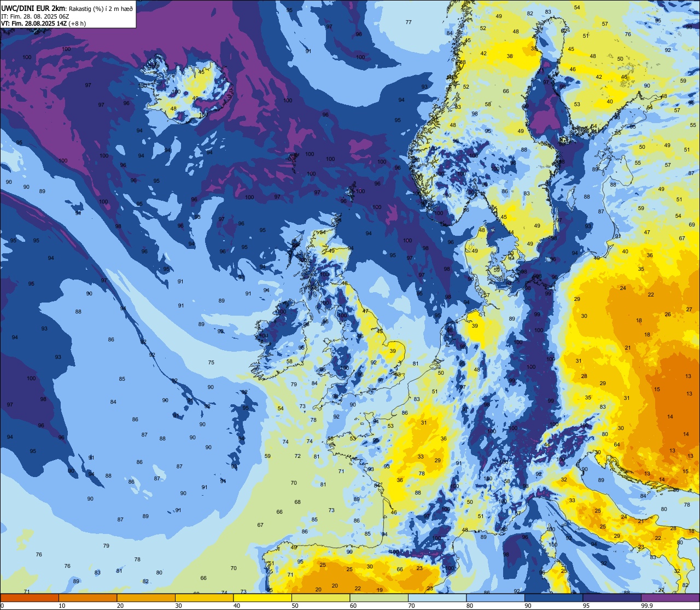Click the 10–20% orange legend swatch
This screenshot has height=610, width=700.
click(87, 597)
